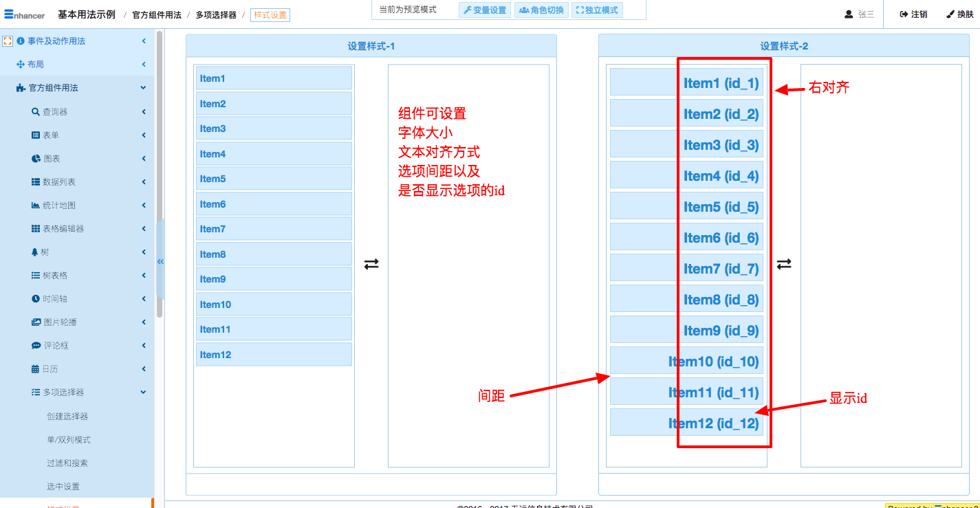Click the 日历 calendar icon
This screenshot has height=508, width=980.
tap(36, 369)
